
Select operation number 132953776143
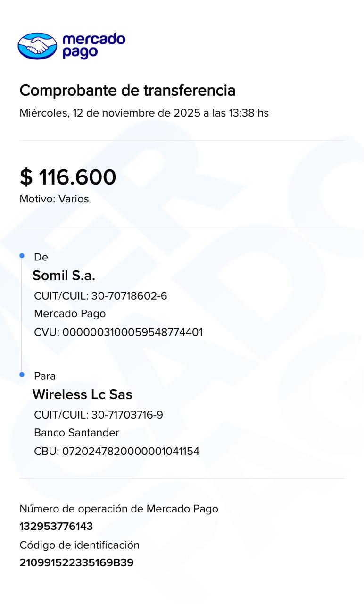click(x=56, y=527)
